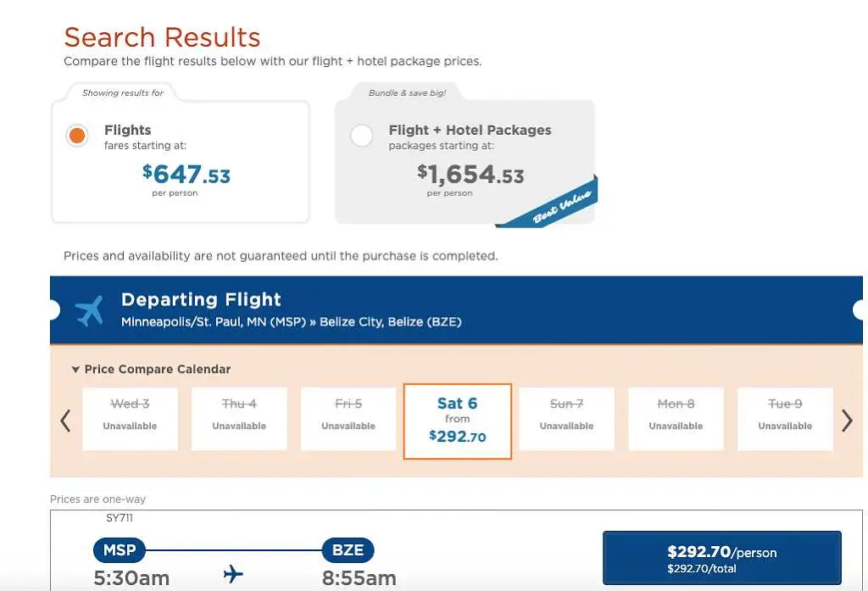Image resolution: width=868 pixels, height=591 pixels.
Task: Click the airplane icon in Departing Flight header
Action: (90, 310)
